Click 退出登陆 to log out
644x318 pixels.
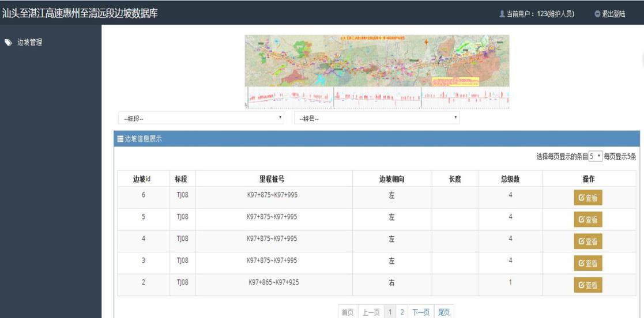[x=613, y=14]
